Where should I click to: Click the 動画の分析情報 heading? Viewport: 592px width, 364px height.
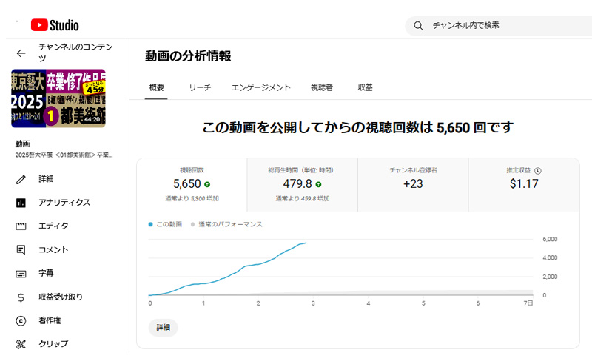[188, 56]
